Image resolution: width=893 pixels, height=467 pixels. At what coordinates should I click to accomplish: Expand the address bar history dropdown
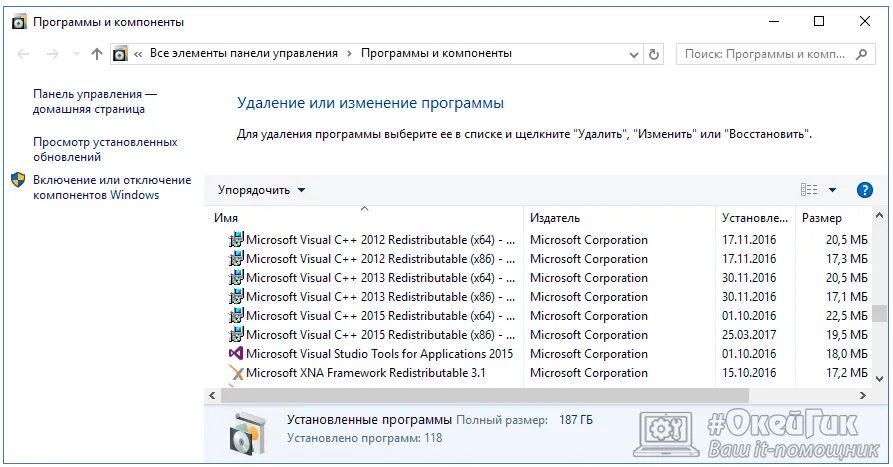[633, 55]
